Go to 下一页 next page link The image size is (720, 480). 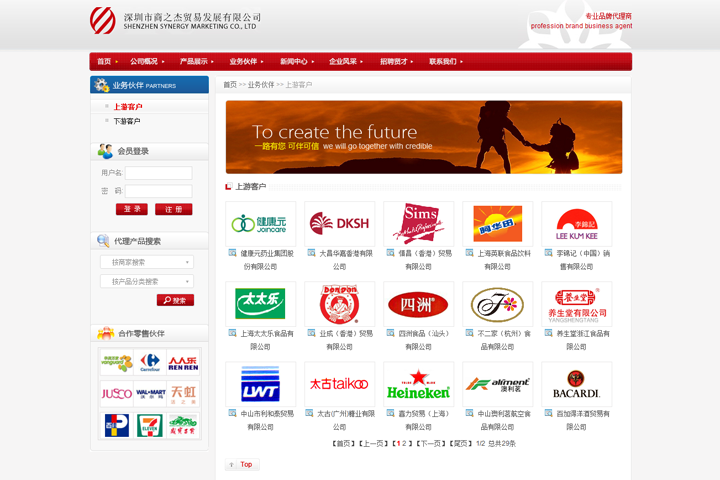click(x=430, y=443)
